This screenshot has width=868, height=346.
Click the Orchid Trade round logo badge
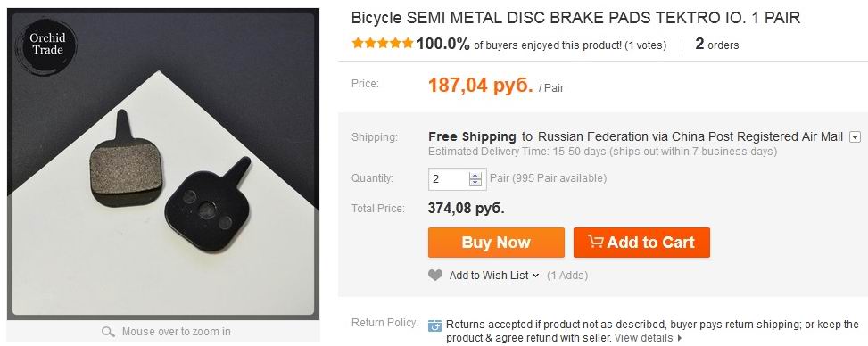point(46,45)
